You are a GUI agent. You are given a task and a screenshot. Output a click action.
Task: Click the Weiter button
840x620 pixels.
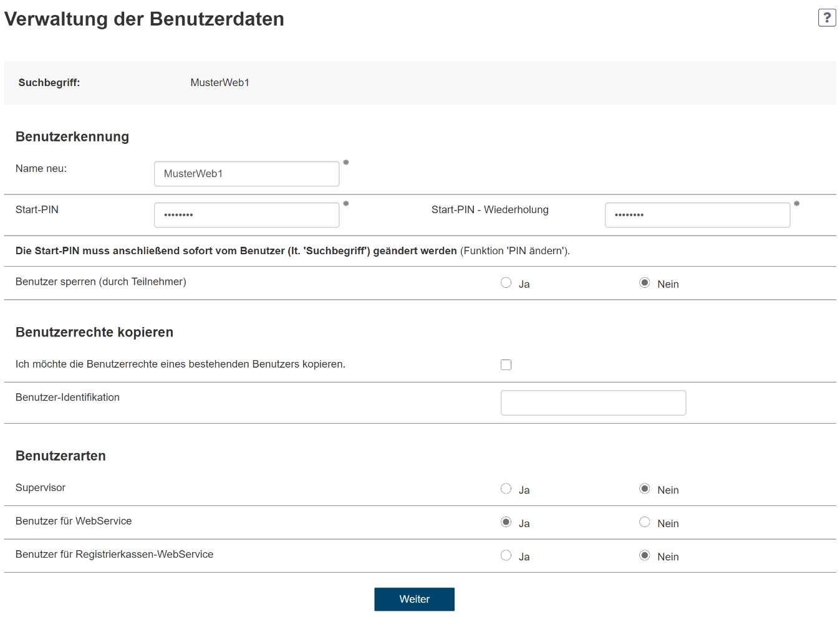[x=414, y=599]
